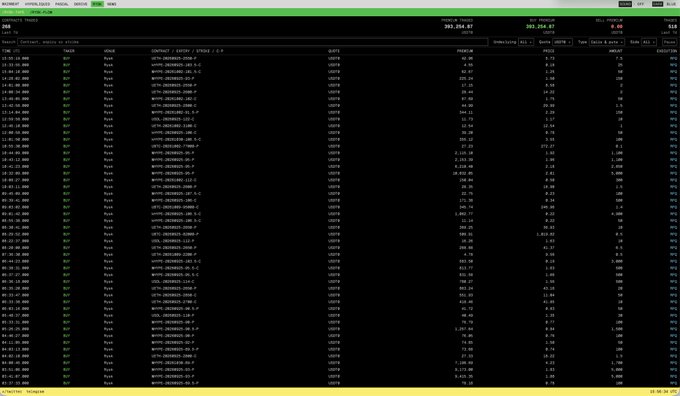Click the 15:55:18.000 timestamp in first row
Image resolution: width=680 pixels, height=396 pixels.
[15, 58]
